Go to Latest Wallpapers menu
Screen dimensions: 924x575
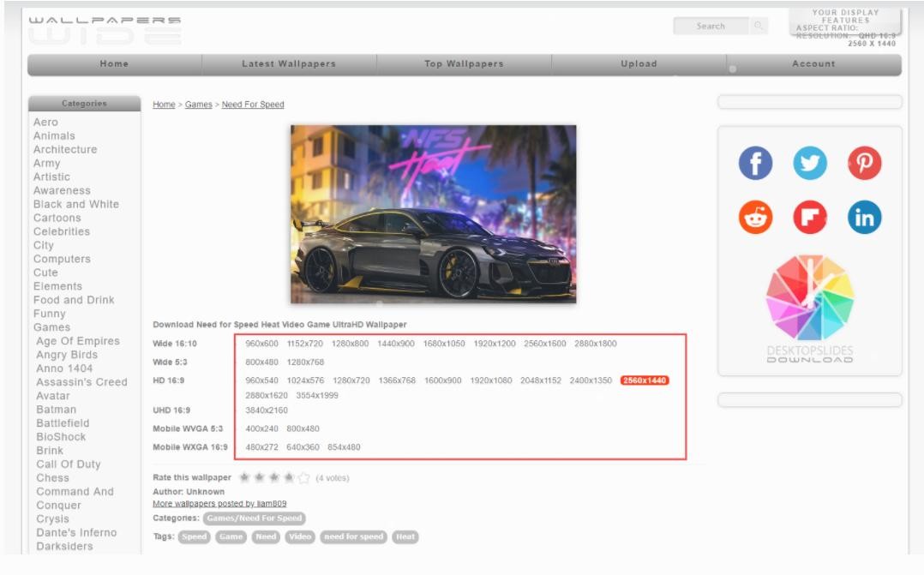[289, 64]
